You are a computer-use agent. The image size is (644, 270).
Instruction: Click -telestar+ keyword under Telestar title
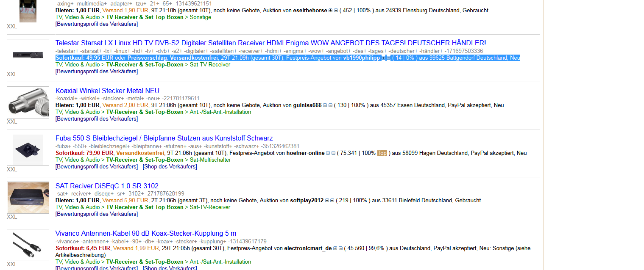[67, 51]
